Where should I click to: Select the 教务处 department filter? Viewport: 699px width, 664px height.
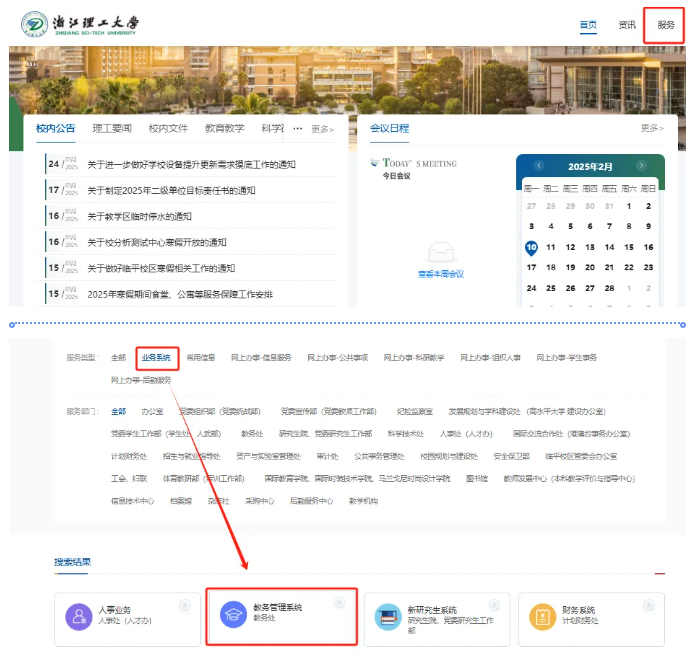252,434
